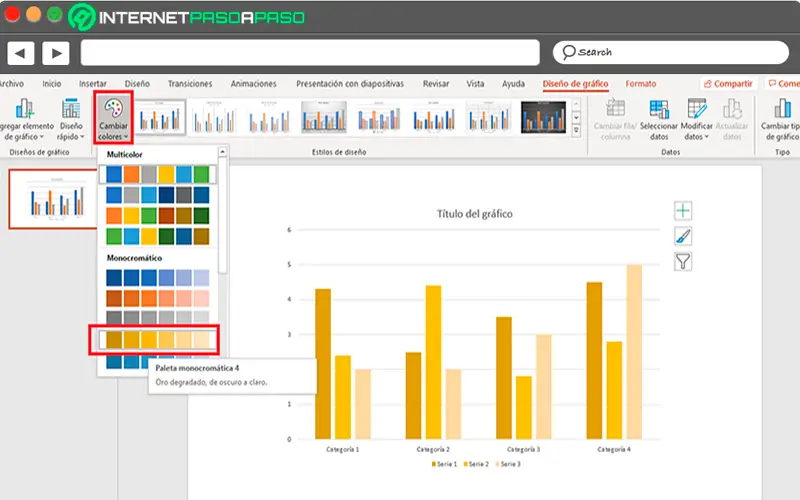This screenshot has height=500, width=800.
Task: Switch to the Insertar tab
Action: (92, 84)
